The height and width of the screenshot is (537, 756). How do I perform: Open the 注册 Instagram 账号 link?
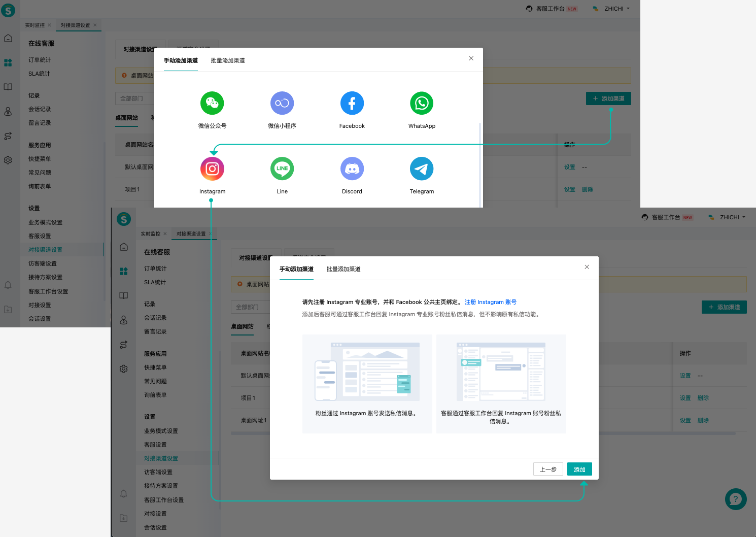tap(491, 302)
